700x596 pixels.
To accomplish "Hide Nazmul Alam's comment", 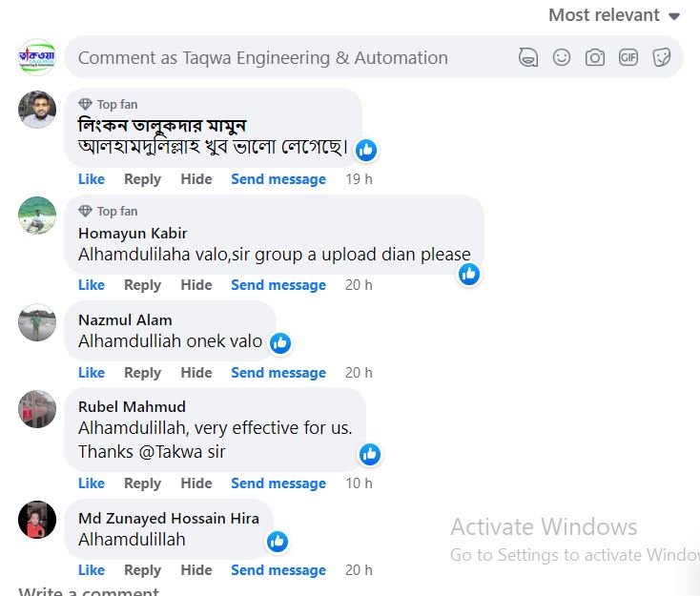I will tap(196, 373).
